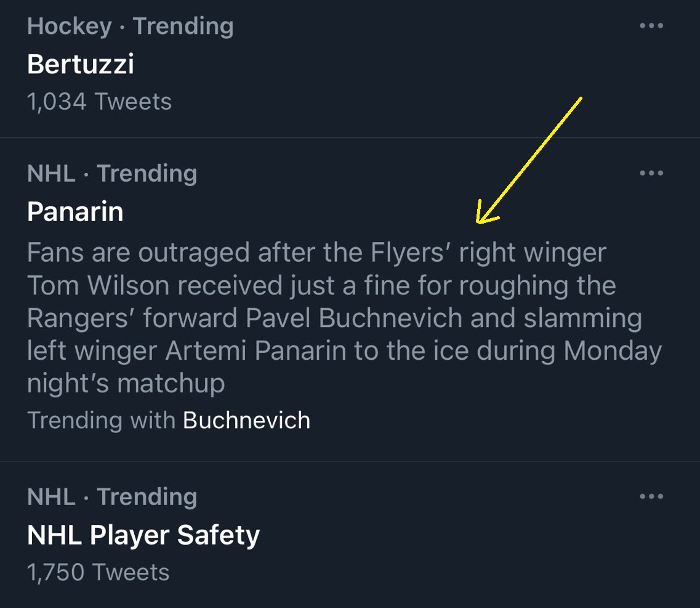Click the "1,034 Tweets" count

tap(99, 102)
